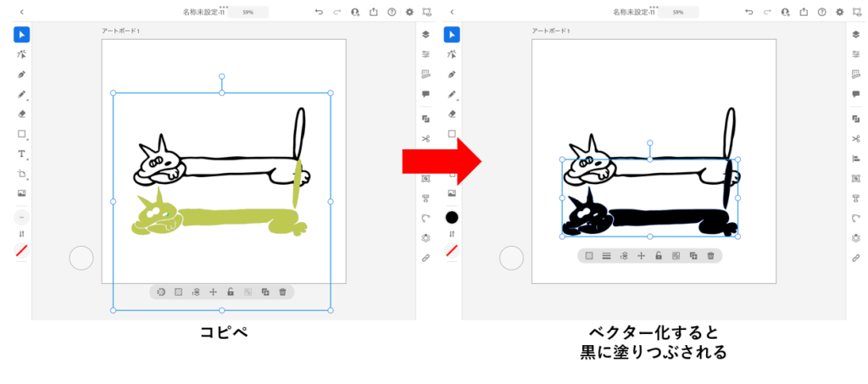Select the Selection tool in right screenshot
This screenshot has height=384, width=868.
(x=452, y=35)
